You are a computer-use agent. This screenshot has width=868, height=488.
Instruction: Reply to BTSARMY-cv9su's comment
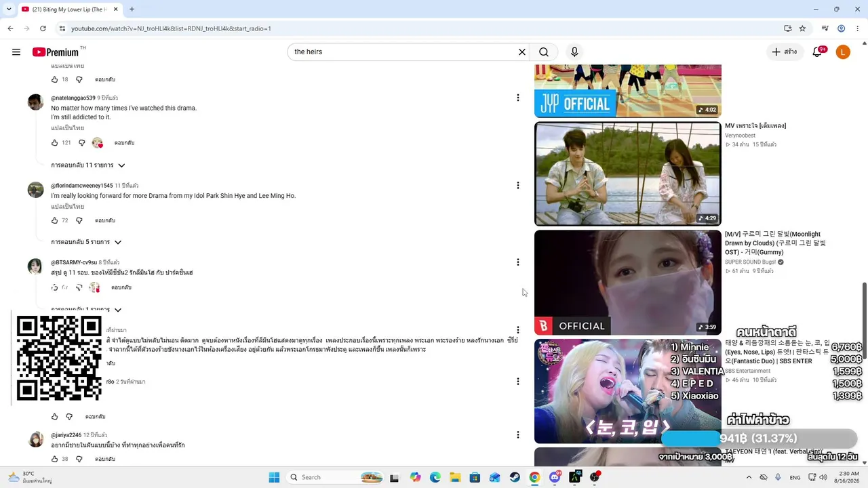tap(121, 287)
